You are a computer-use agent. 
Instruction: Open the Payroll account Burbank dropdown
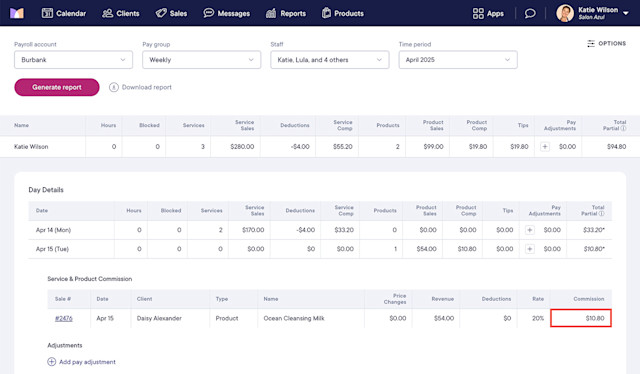[73, 60]
